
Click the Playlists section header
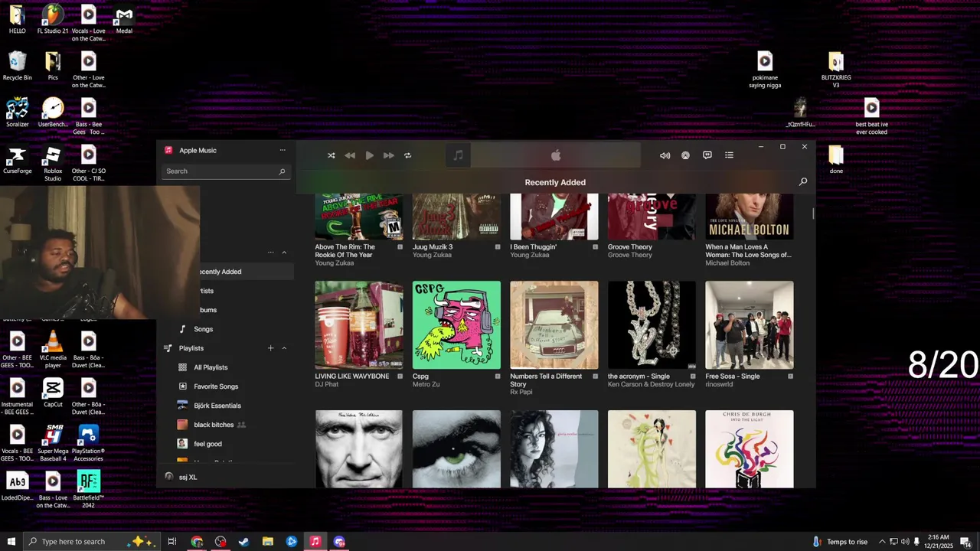tap(191, 348)
